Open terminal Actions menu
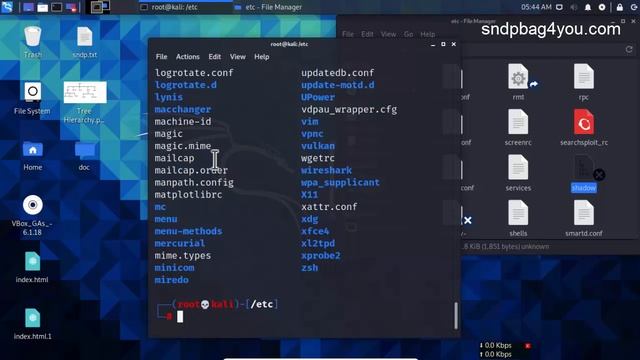640x360 pixels. pyautogui.click(x=188, y=57)
